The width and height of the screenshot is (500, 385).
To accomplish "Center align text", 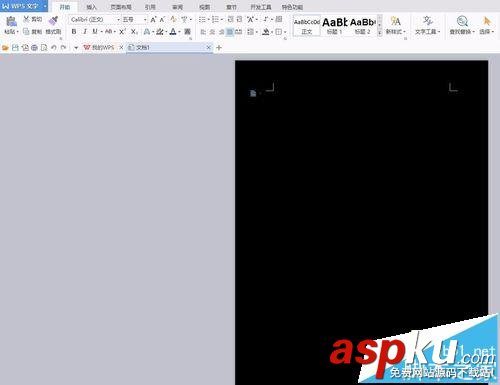I will (212, 32).
